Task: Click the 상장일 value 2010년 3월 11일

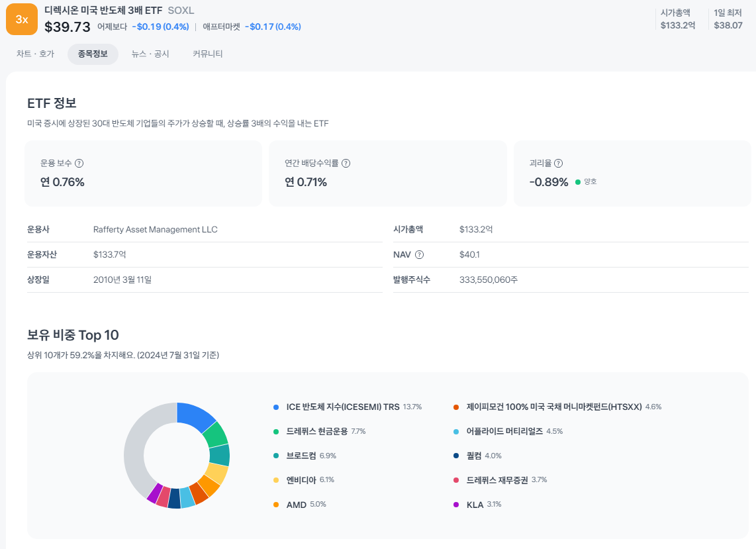Action: 122,280
